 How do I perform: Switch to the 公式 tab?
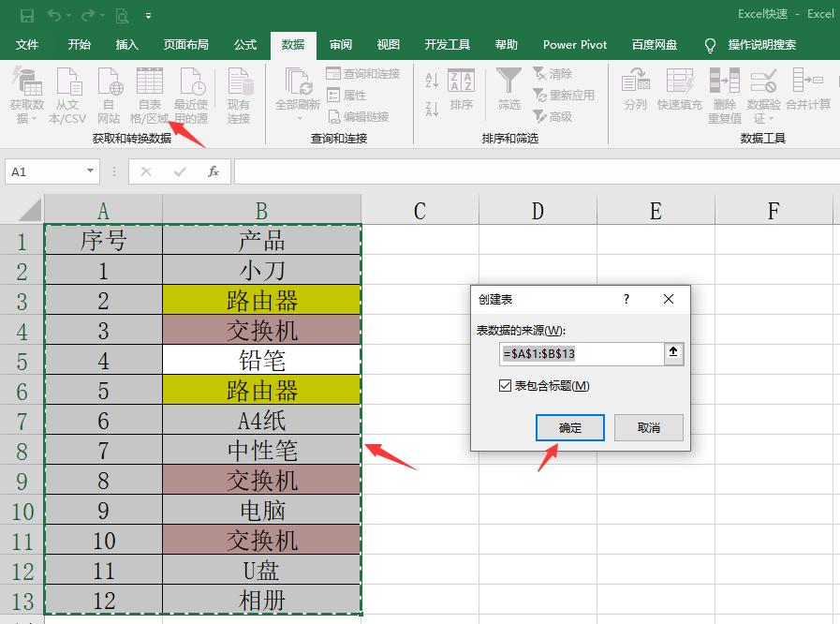tap(245, 45)
